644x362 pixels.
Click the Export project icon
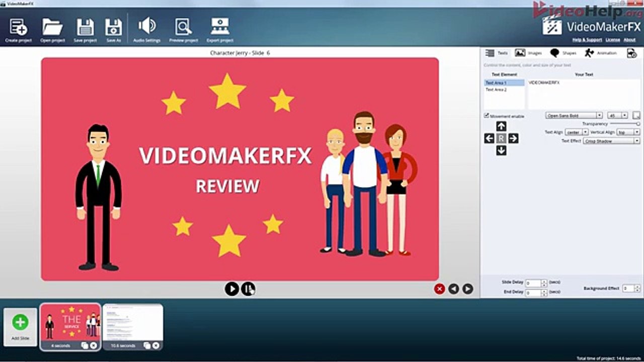click(x=220, y=26)
